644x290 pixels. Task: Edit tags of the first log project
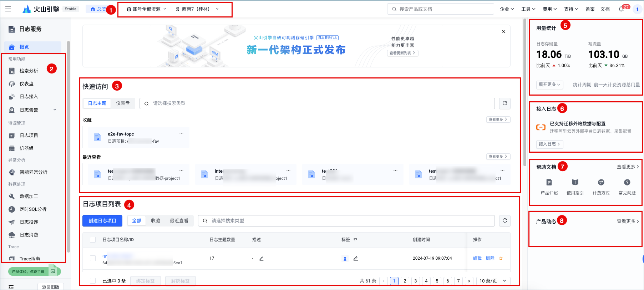355,259
